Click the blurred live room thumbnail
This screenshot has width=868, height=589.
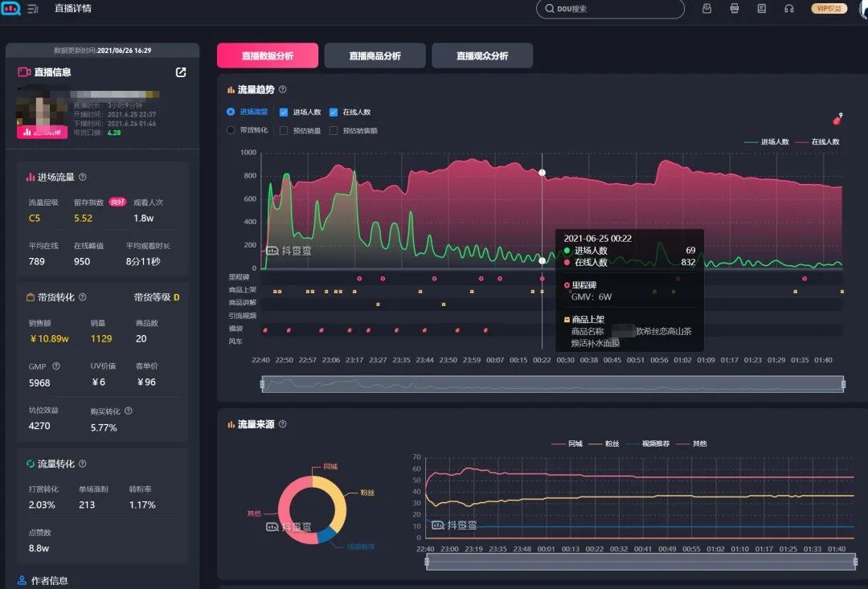click(x=43, y=115)
